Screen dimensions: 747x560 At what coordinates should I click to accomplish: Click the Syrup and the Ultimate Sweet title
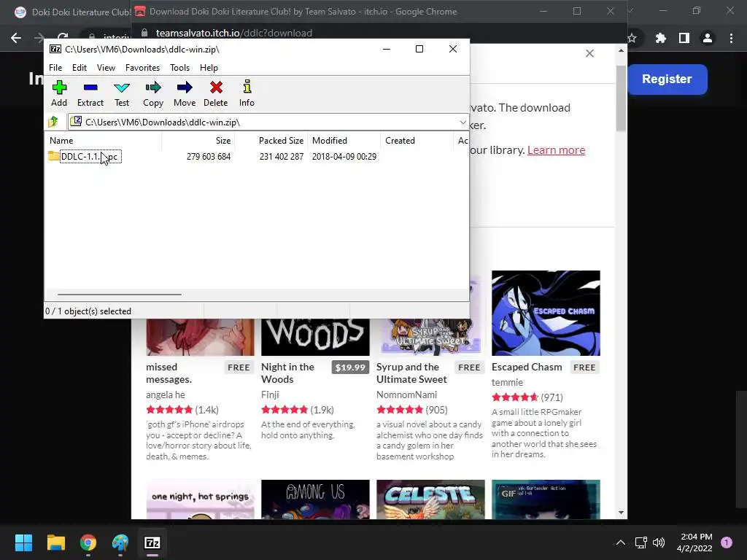(x=411, y=373)
